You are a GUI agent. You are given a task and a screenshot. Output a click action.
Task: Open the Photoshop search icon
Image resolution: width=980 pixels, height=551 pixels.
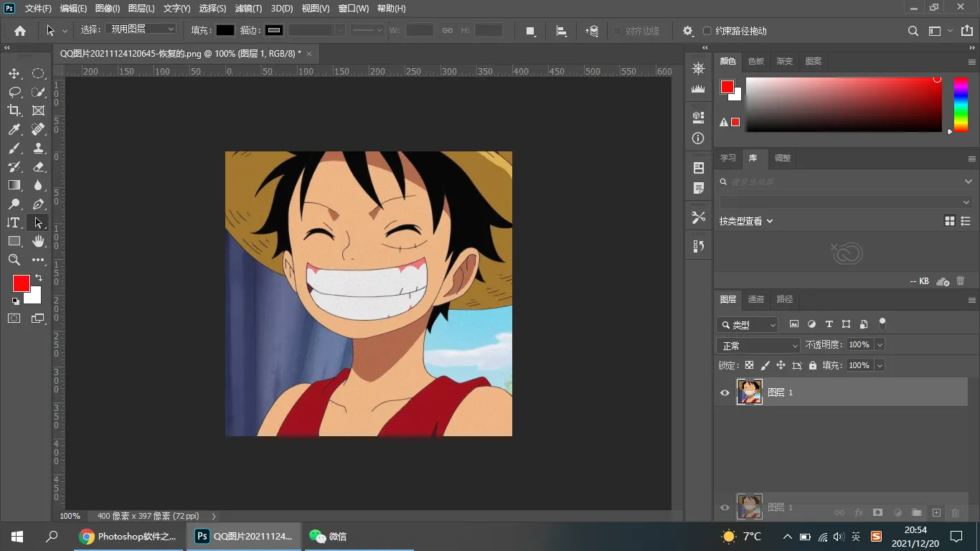pos(913,31)
